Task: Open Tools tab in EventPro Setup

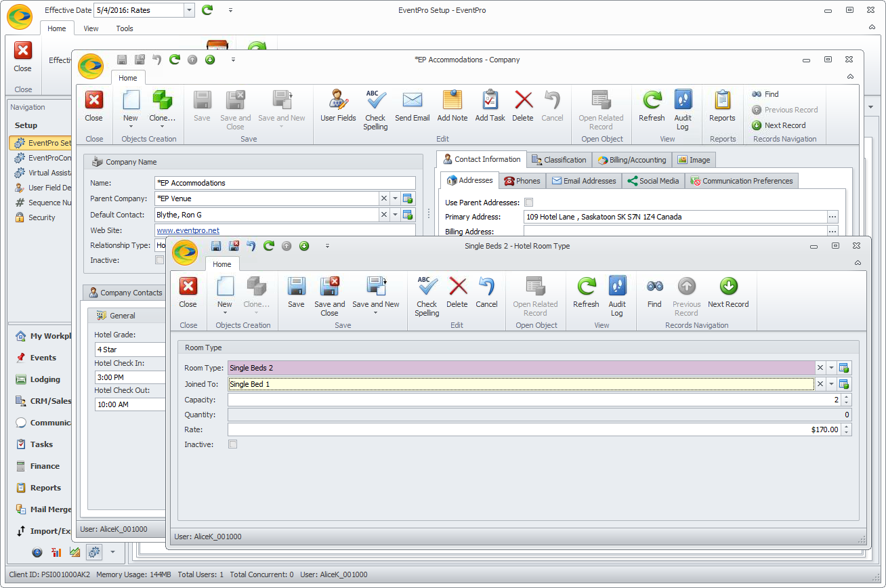Action: 125,28
